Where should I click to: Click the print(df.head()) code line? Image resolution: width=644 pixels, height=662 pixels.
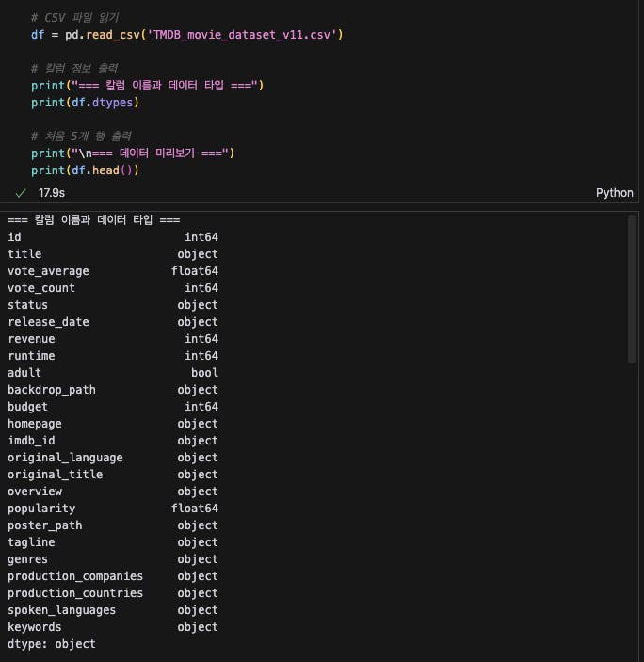point(84,170)
